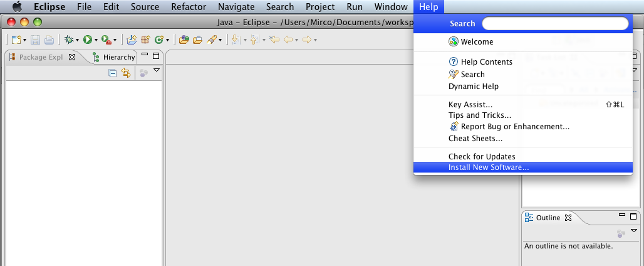This screenshot has width=644, height=266.
Task: Click the Run External Tools icon
Action: (106, 40)
